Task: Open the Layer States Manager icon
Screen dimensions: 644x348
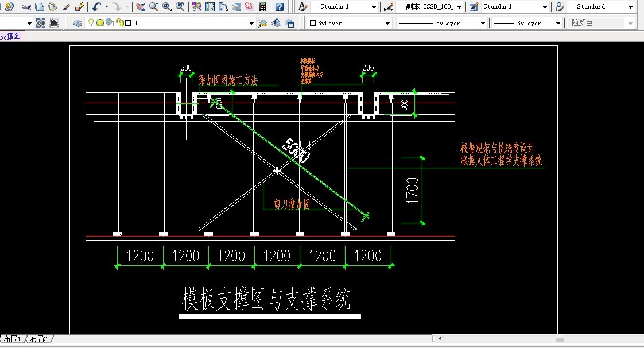Action: (289, 24)
